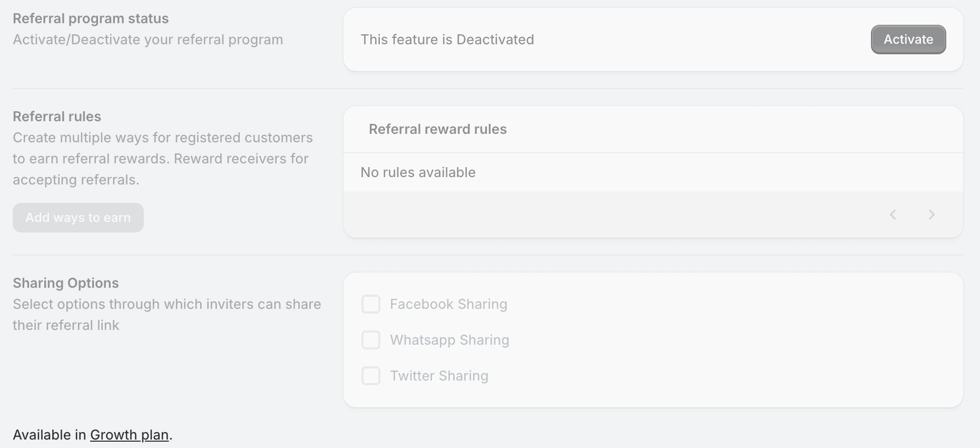
Task: Enable the Facebook Sharing checkbox
Action: point(371,304)
